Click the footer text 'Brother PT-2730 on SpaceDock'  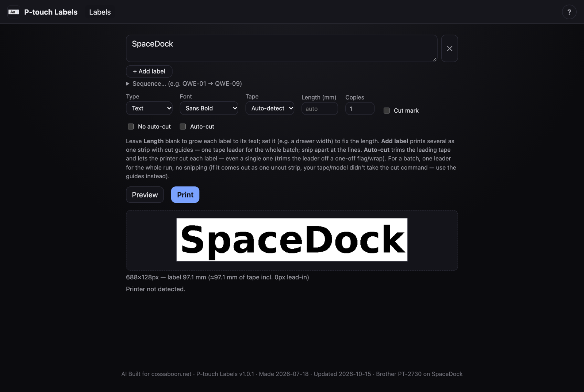point(419,374)
